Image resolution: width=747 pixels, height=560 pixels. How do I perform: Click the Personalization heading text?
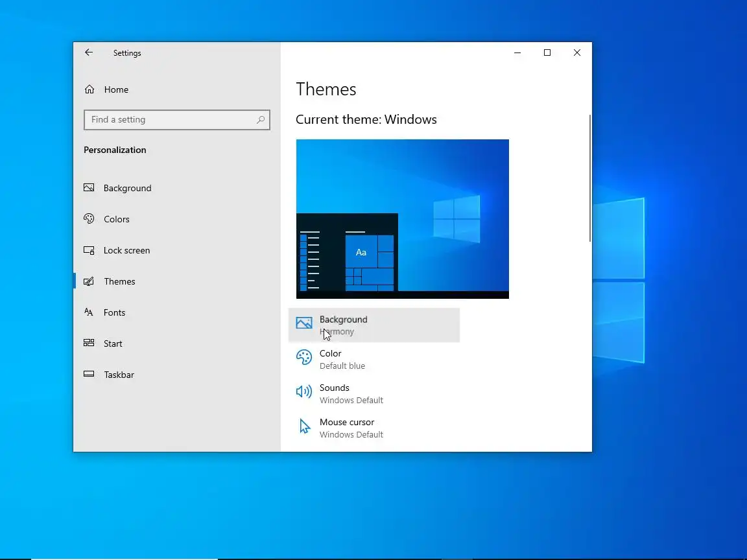(115, 150)
